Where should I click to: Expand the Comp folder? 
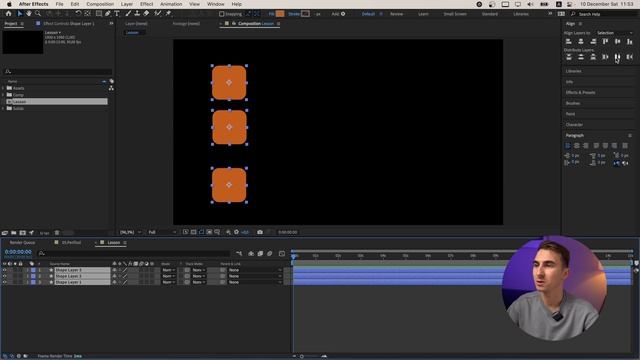[3, 95]
